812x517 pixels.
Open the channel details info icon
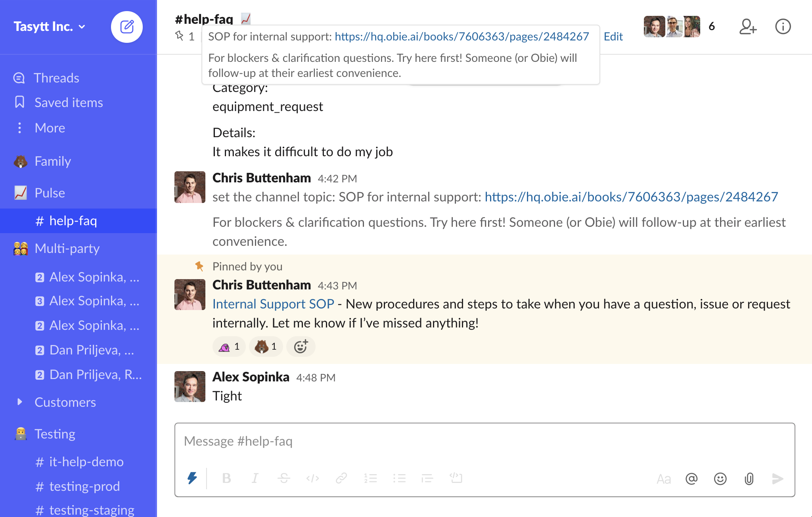coord(783,27)
